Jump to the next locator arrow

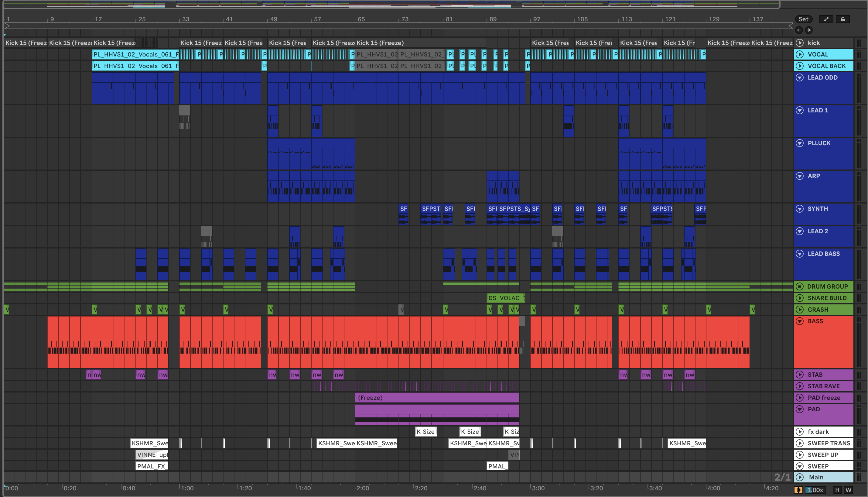[809, 30]
